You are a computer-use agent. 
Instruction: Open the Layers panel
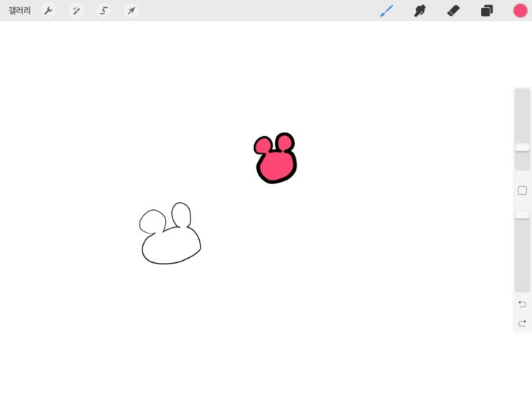[487, 11]
